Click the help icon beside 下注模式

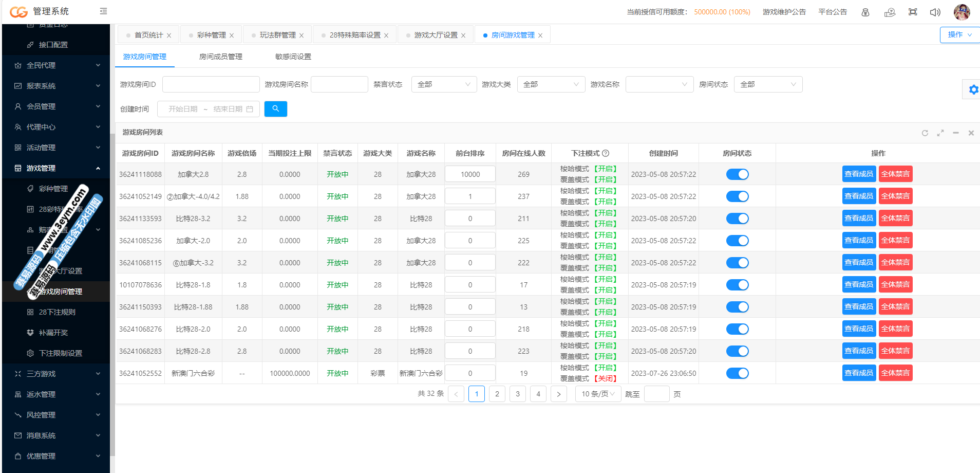pyautogui.click(x=606, y=153)
